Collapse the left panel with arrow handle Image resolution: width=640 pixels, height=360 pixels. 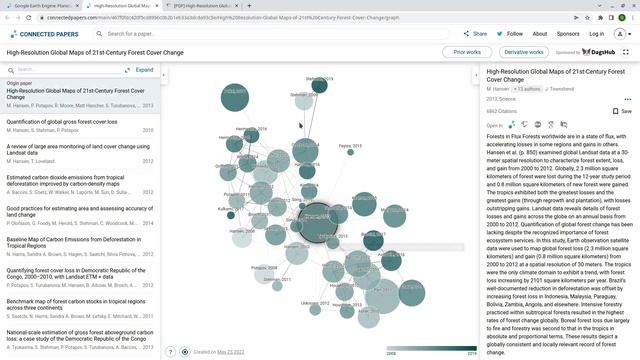click(164, 75)
